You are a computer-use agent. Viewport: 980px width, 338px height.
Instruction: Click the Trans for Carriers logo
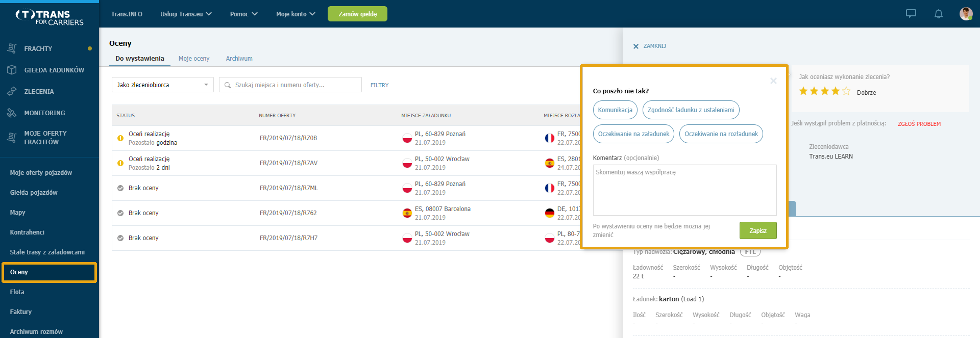coord(50,17)
